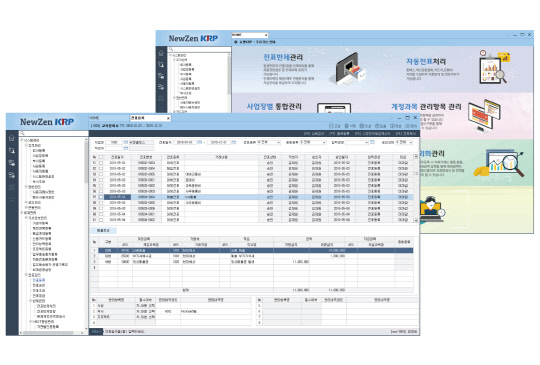Open the 자동전표처리 banner link
This screenshot has width=540, height=365.
click(x=426, y=62)
